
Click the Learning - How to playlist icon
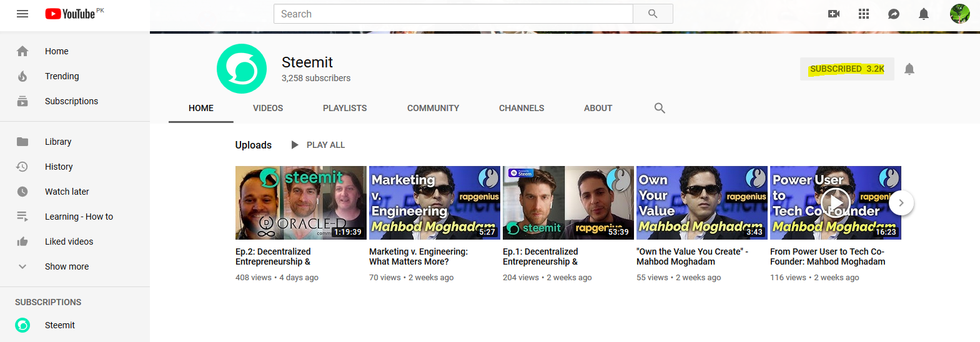click(22, 217)
